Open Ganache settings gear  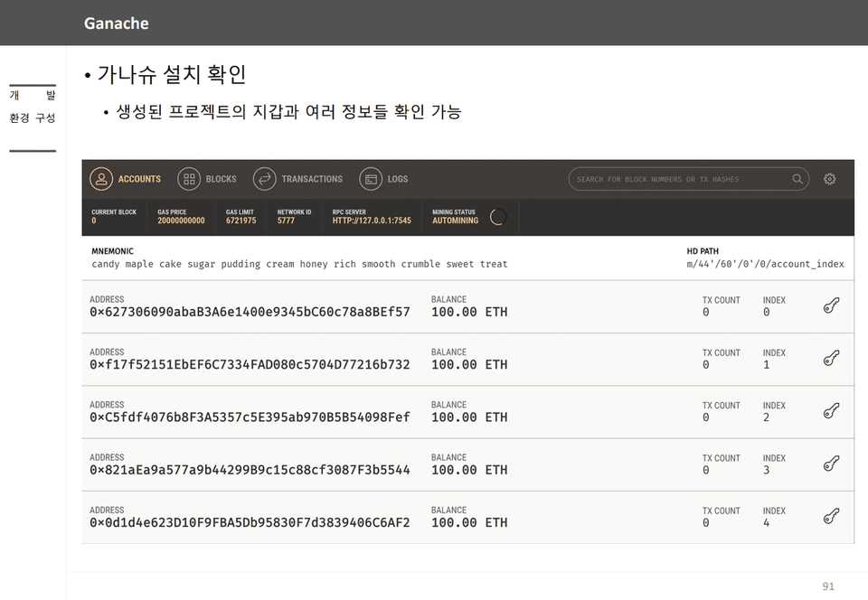[829, 179]
